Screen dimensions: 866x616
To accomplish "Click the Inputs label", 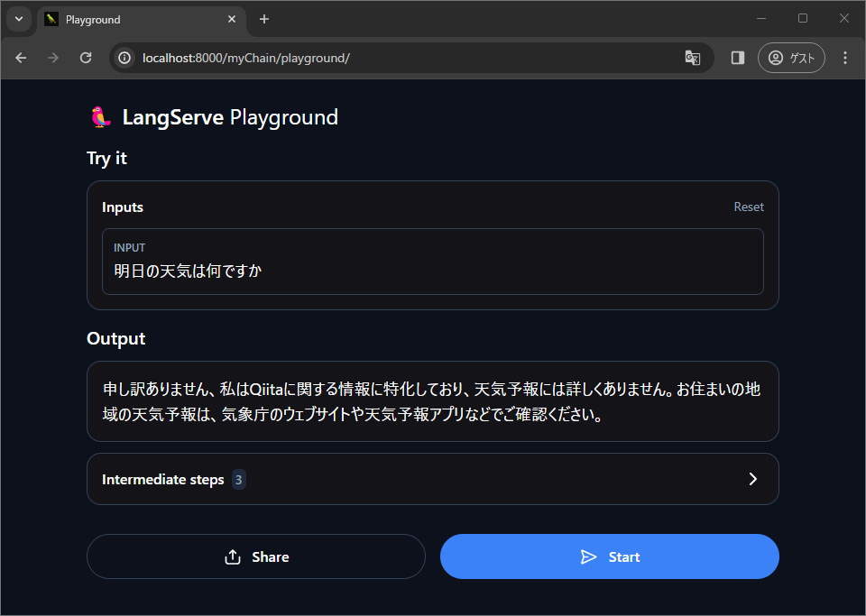I will (123, 207).
